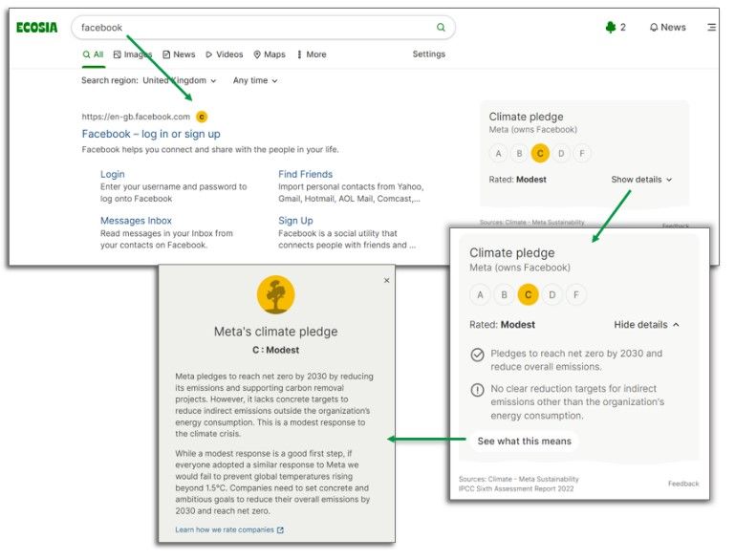Image resolution: width=735 pixels, height=560 pixels.
Task: Open the hamburger menu icon
Action: pyautogui.click(x=711, y=27)
